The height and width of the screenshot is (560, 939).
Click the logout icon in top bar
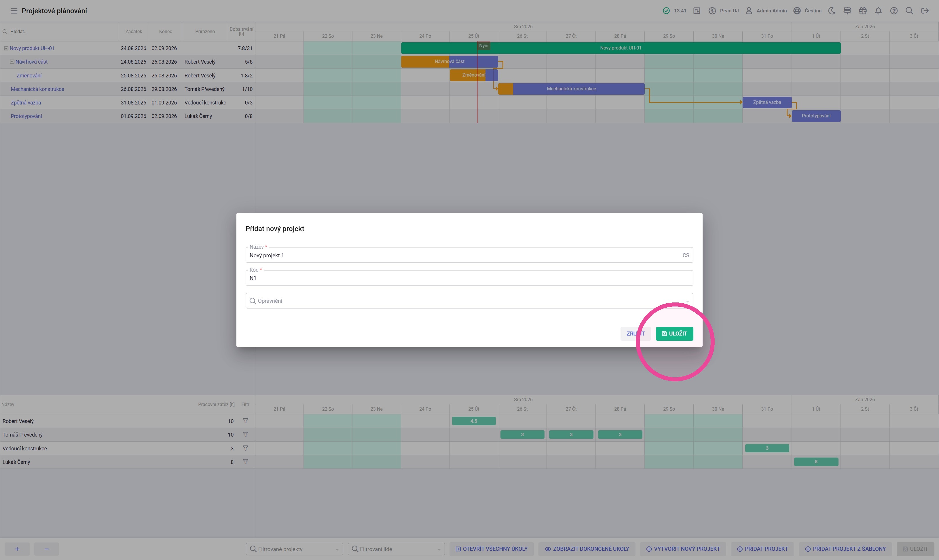pyautogui.click(x=925, y=11)
